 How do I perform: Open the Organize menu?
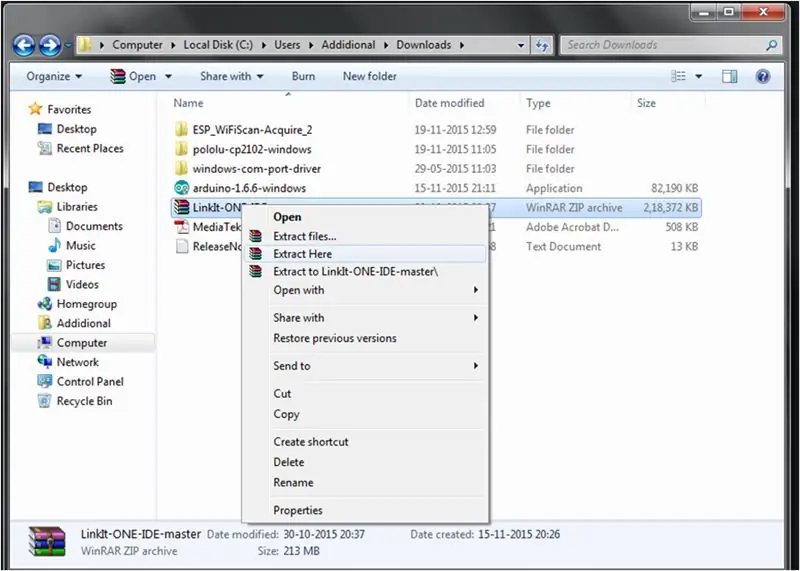pyautogui.click(x=54, y=77)
